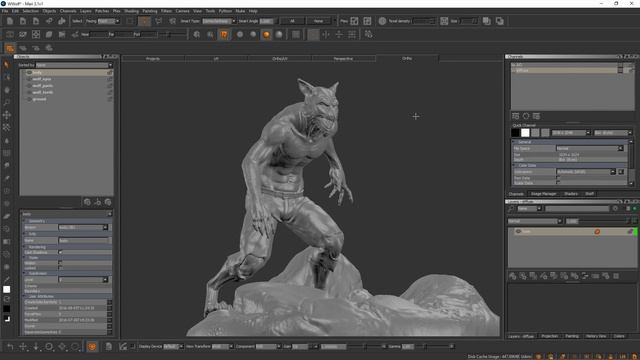Open the Colorspace dropdown
The image size is (640, 360).
(x=586, y=172)
